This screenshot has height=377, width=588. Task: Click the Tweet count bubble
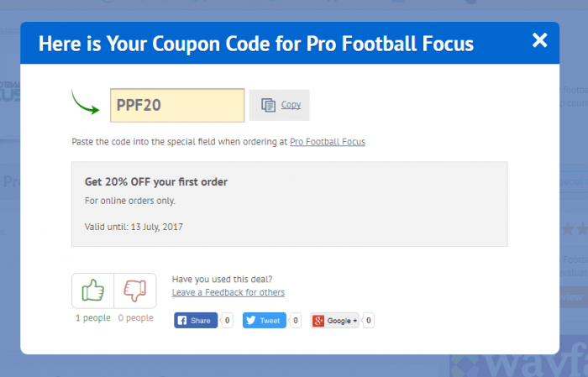[296, 321]
